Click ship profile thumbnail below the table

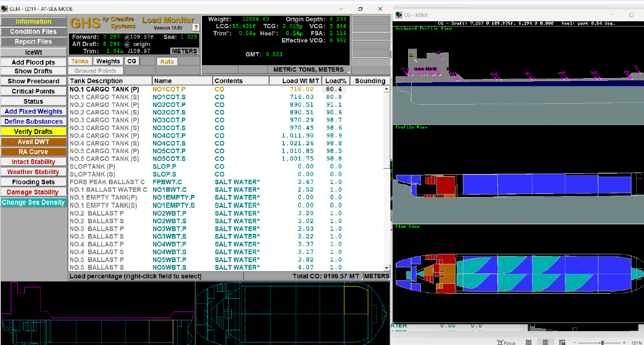click(x=98, y=313)
